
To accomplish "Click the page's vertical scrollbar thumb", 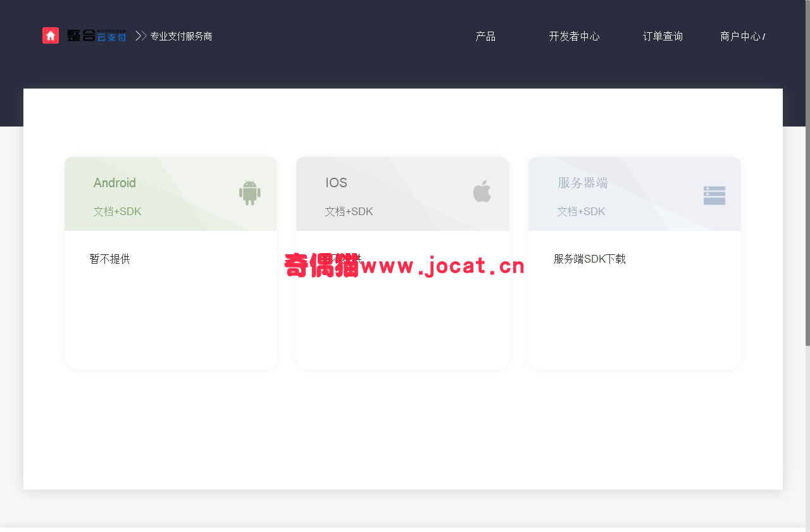I will [807, 173].
